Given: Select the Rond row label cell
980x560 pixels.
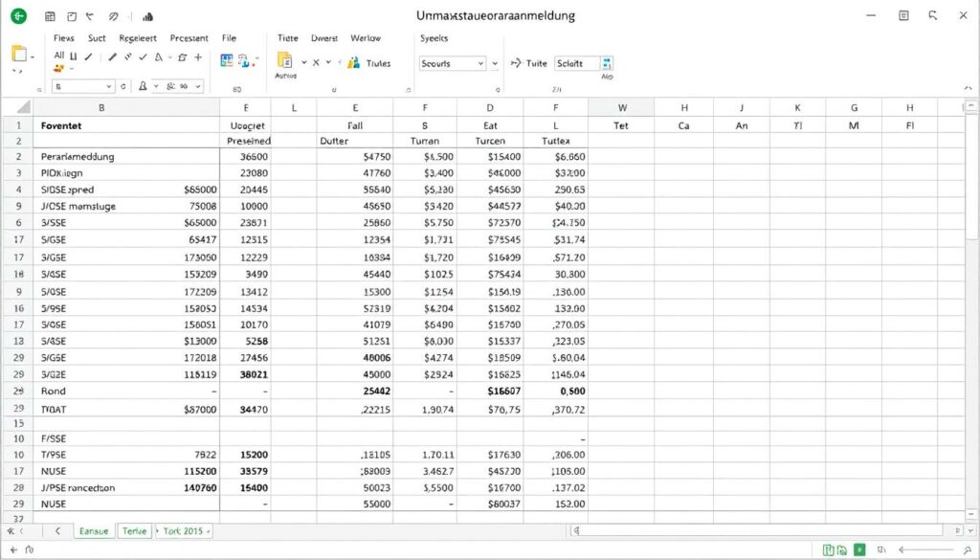Looking at the screenshot, I should pyautogui.click(x=127, y=392).
